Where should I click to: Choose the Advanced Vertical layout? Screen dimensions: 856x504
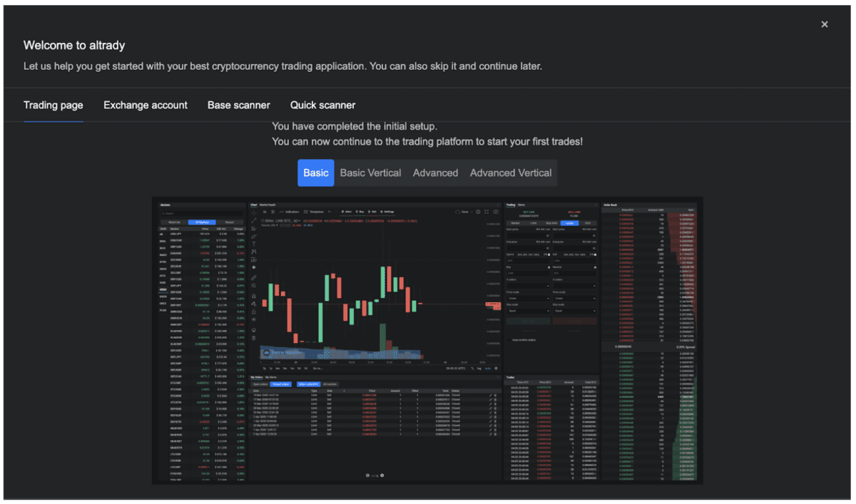[511, 173]
